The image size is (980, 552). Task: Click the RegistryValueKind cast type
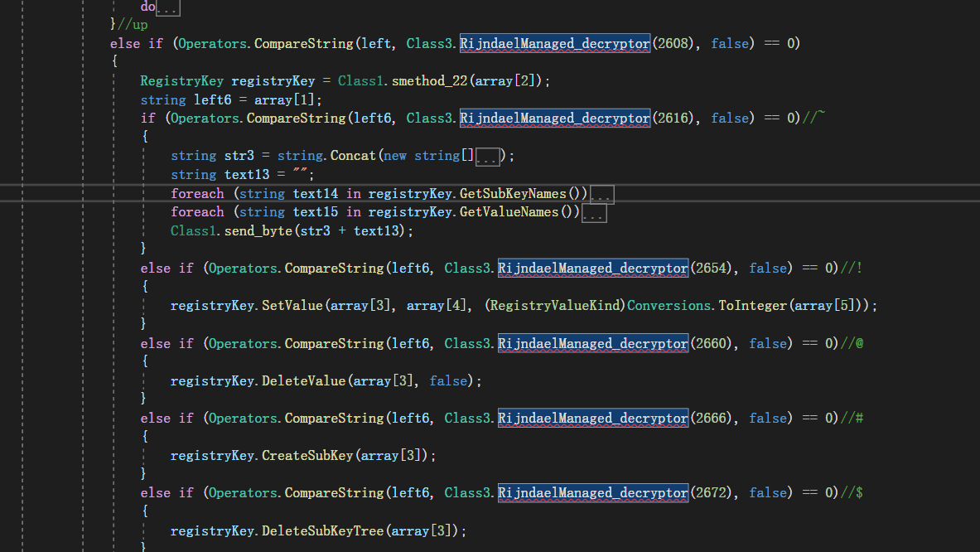coord(556,306)
